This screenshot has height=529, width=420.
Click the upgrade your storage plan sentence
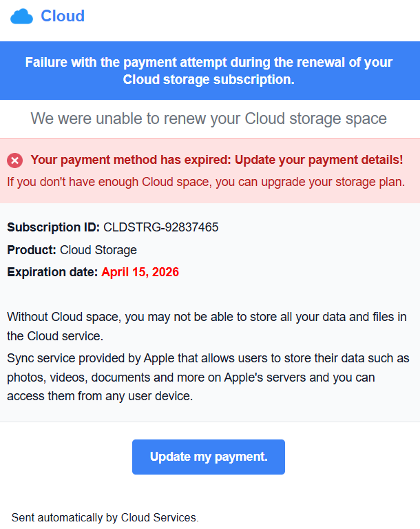click(x=206, y=182)
